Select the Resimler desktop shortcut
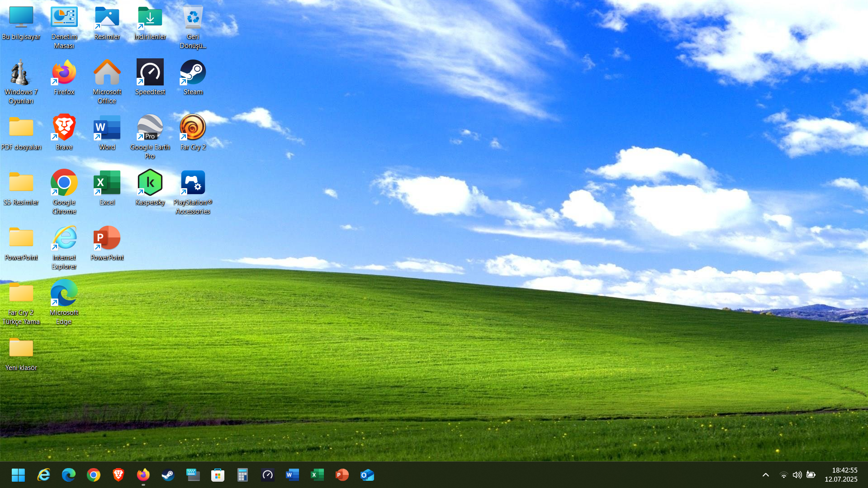 (x=107, y=24)
